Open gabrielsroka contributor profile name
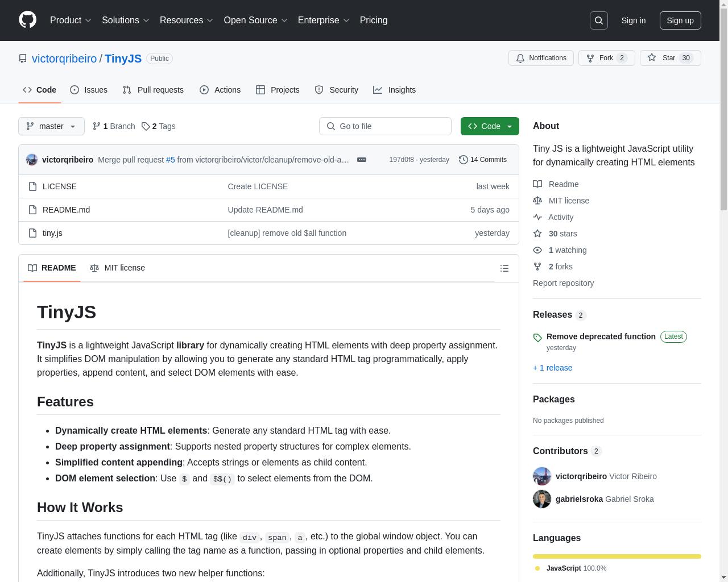 (x=579, y=499)
